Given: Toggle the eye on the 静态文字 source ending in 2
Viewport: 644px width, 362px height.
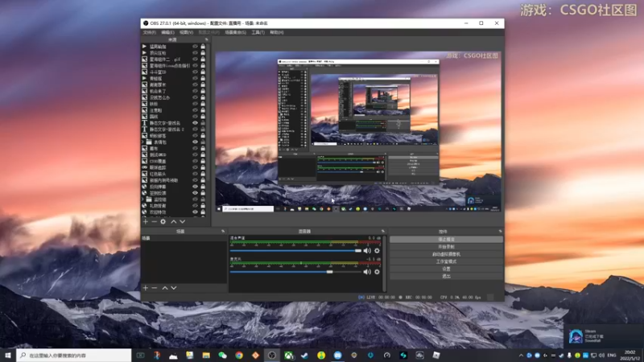Looking at the screenshot, I should [195, 130].
